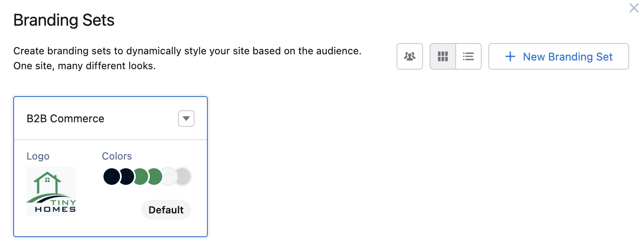The height and width of the screenshot is (247, 644).
Task: Open the audience management people icon
Action: point(410,56)
